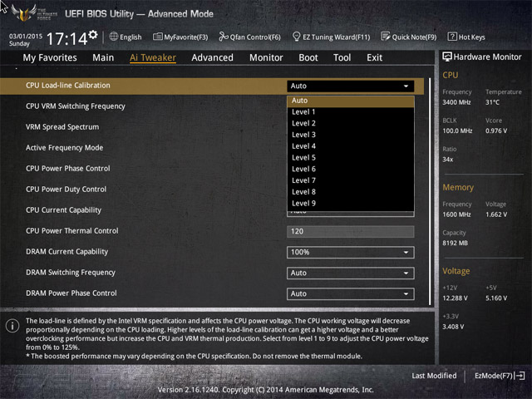Click the Vcore 0.976 V value

click(x=496, y=131)
